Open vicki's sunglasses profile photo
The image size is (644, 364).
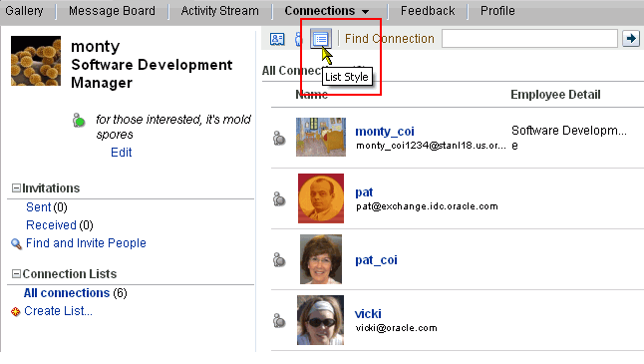[320, 320]
